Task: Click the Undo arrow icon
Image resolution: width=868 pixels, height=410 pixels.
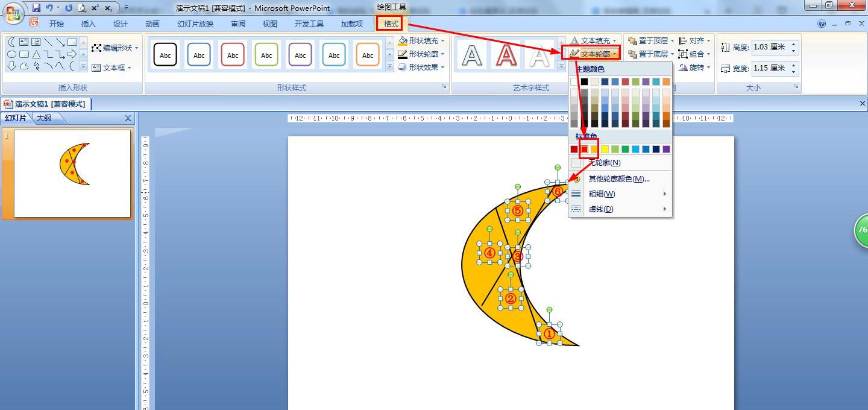Action: [x=49, y=8]
